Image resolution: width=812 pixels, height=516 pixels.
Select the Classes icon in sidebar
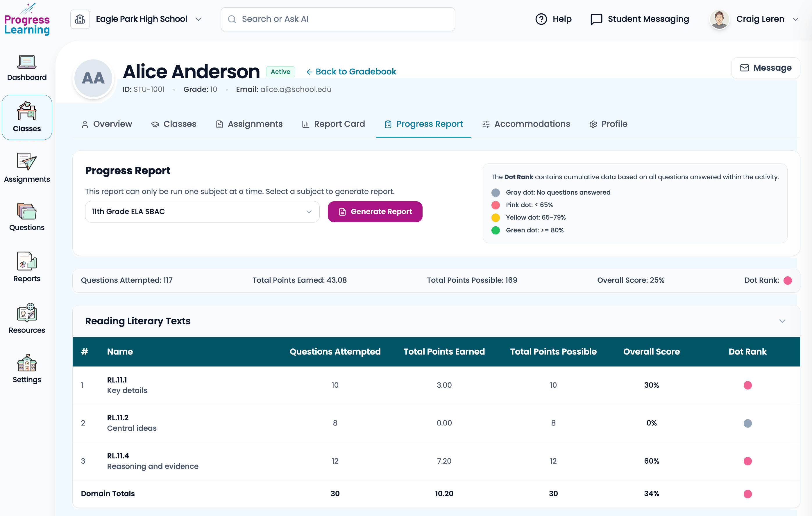(27, 117)
